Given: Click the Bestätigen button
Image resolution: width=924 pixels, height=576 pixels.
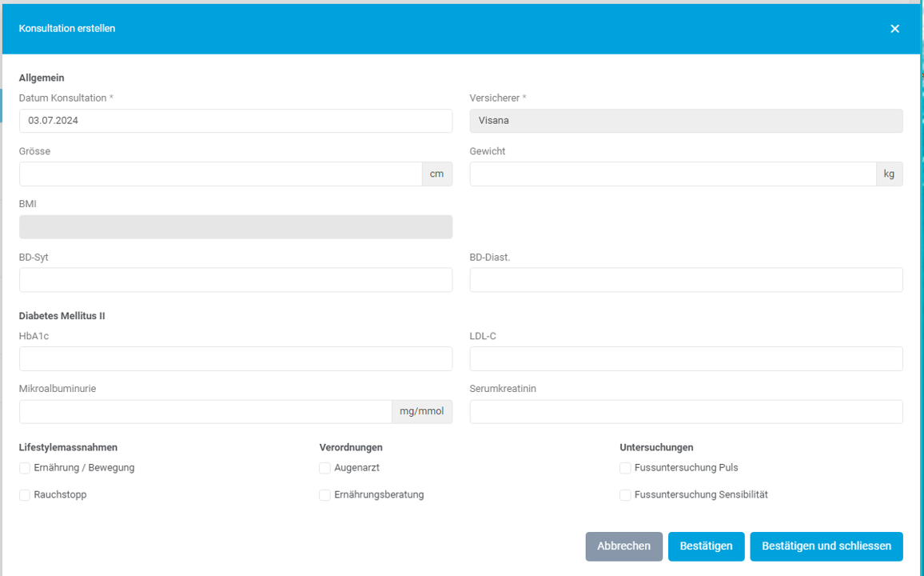Looking at the screenshot, I should pos(706,546).
